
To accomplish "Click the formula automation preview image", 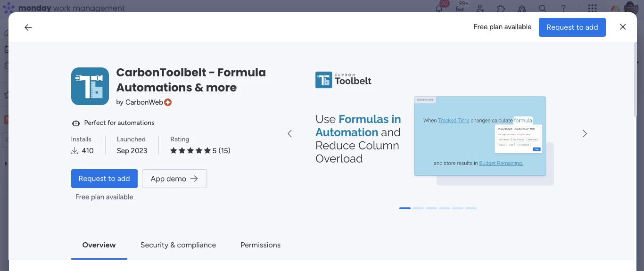I will (x=479, y=136).
